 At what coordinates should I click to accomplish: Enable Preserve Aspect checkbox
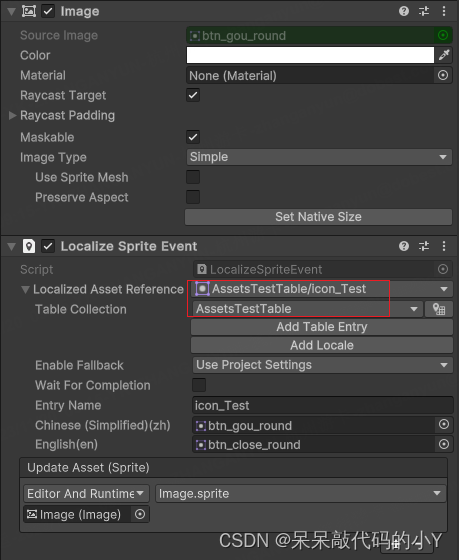point(193,197)
